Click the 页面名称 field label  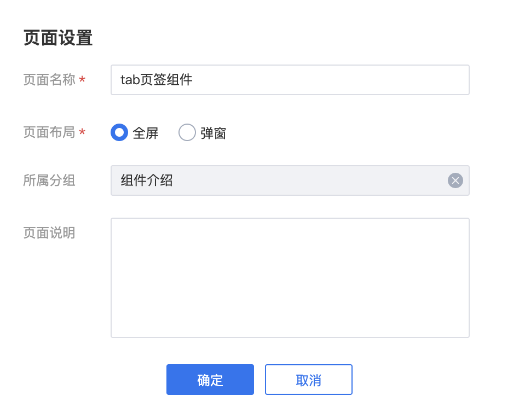[x=49, y=80]
